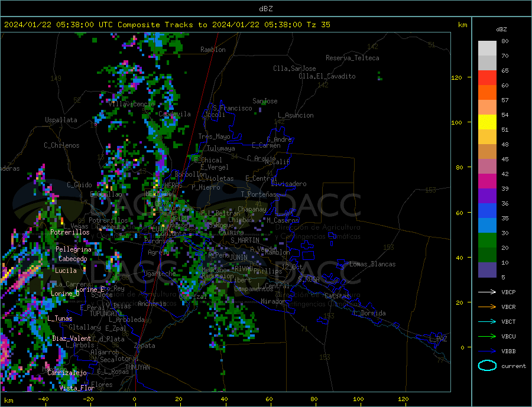Click the 'Borbollon' map label
This screenshot has width=532, height=407.
pyautogui.click(x=190, y=174)
